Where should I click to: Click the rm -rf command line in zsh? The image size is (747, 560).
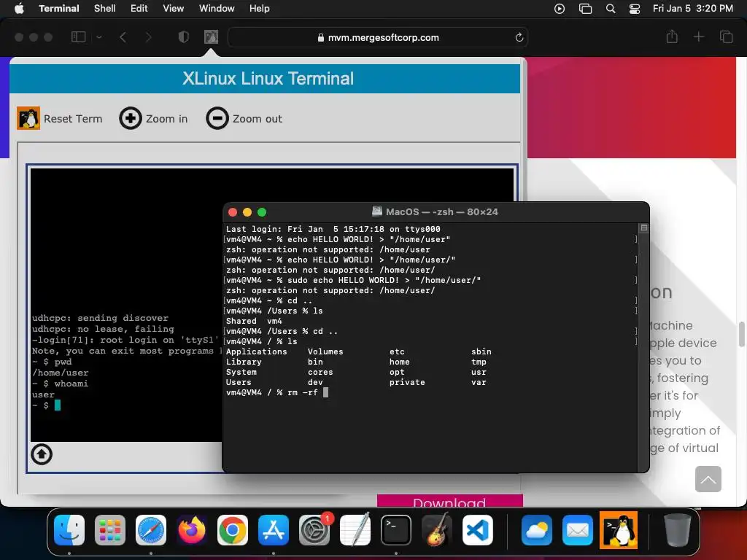(x=276, y=392)
